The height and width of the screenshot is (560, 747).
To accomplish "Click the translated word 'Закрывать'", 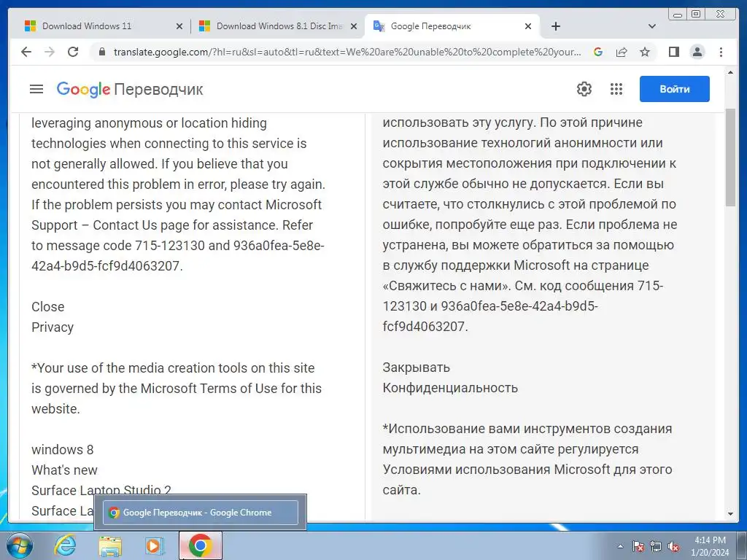I will pyautogui.click(x=416, y=367).
